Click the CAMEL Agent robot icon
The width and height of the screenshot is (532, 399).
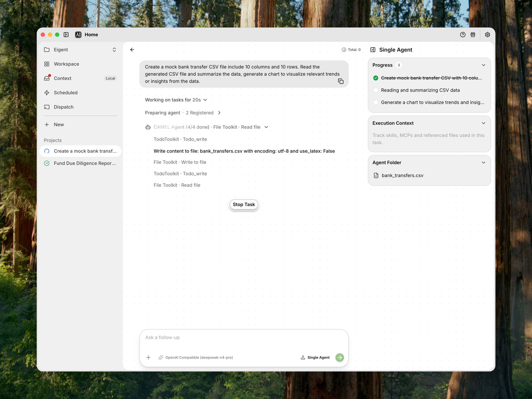pos(148,127)
